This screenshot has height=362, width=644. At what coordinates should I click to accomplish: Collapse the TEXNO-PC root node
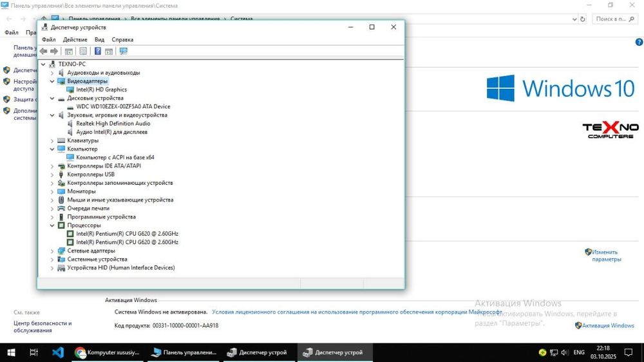(x=43, y=64)
